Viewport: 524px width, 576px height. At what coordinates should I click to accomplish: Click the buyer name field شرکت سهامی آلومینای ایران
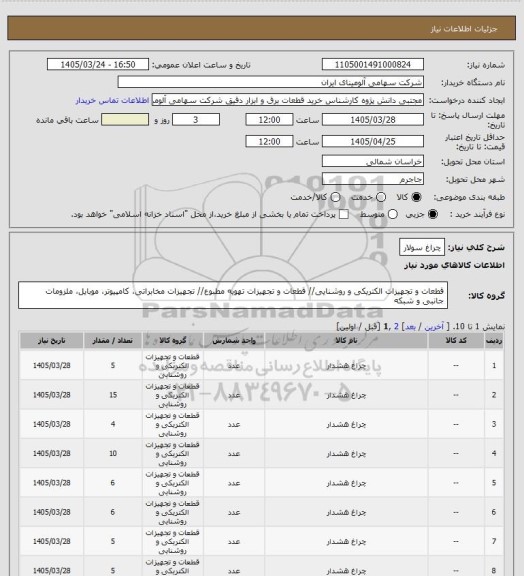270,82
